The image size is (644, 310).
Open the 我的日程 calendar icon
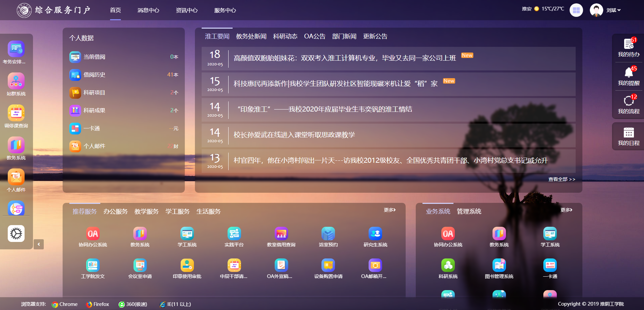click(x=629, y=132)
